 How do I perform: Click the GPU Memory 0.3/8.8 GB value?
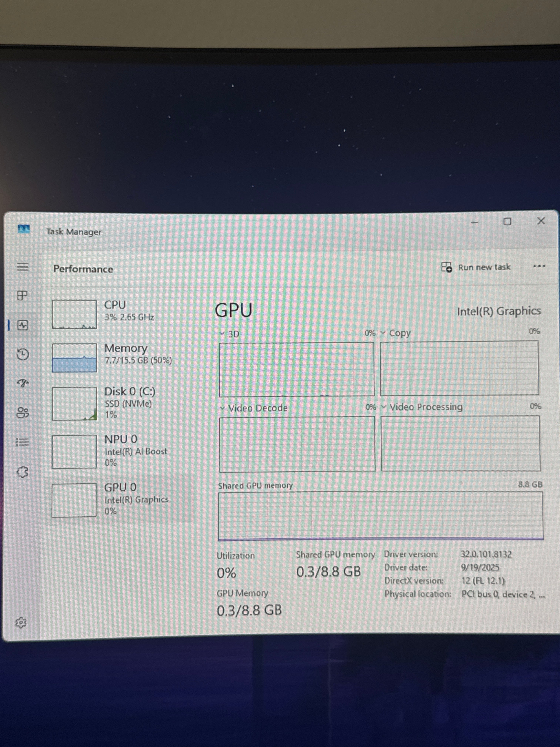coord(249,610)
